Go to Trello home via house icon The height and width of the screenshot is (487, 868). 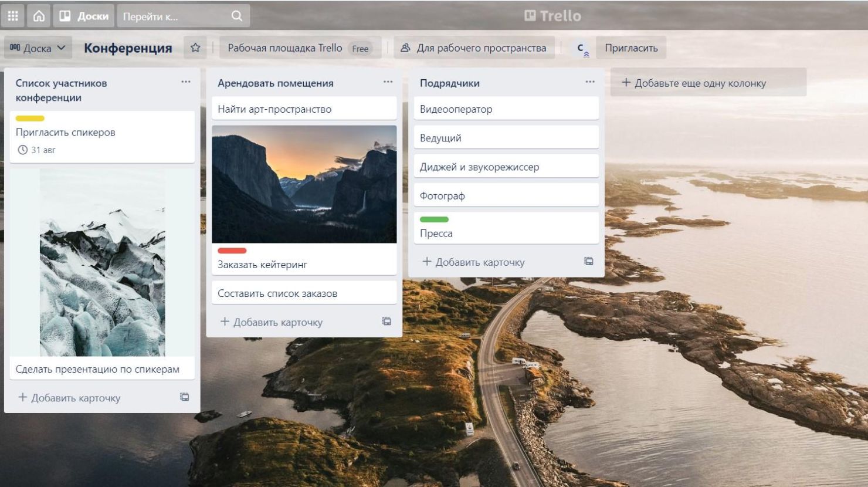39,16
